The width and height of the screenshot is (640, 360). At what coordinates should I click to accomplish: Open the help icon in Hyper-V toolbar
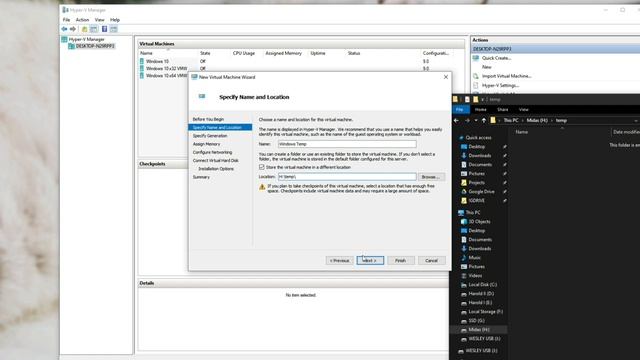click(104, 29)
